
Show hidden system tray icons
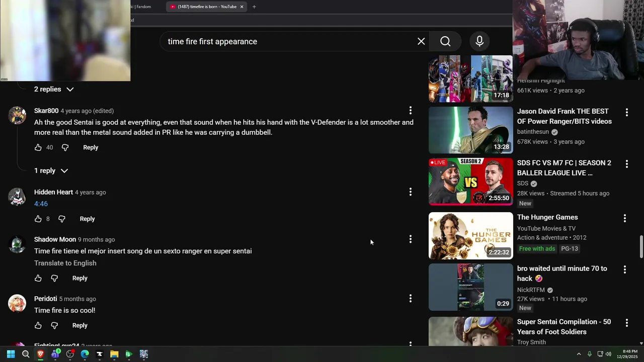[x=579, y=354]
